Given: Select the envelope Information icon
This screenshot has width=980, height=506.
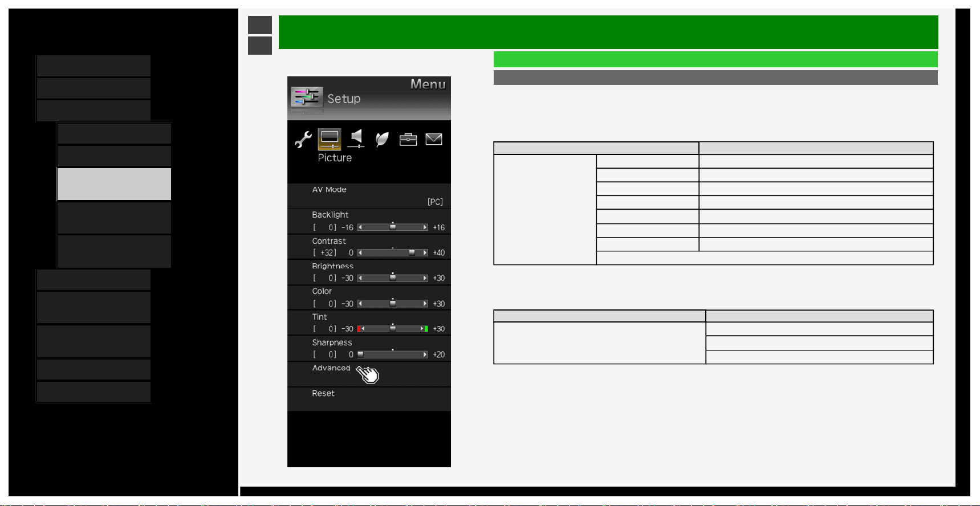Looking at the screenshot, I should coord(434,139).
